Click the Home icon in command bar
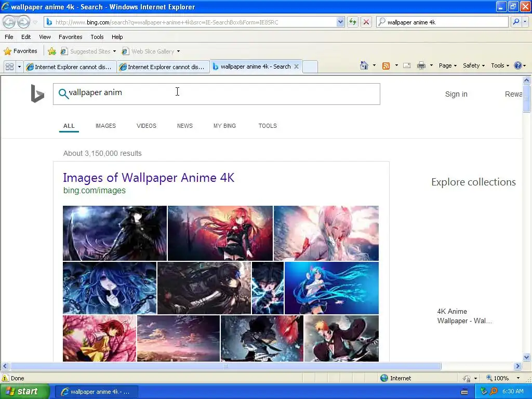 [x=364, y=65]
